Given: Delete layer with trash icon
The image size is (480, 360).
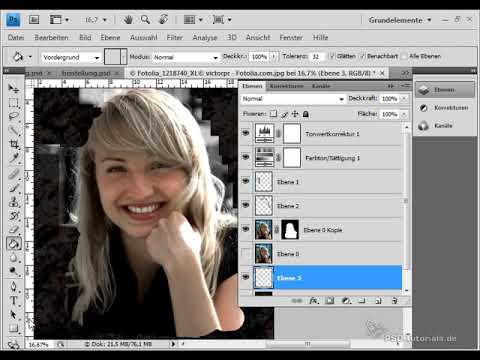Looking at the screenshot, I should pos(394,301).
